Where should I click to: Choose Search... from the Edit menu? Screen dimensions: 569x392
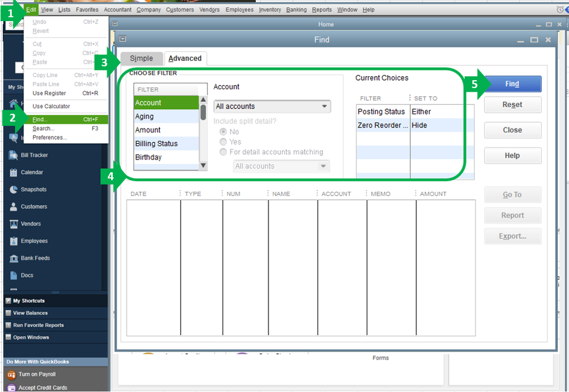click(x=67, y=129)
